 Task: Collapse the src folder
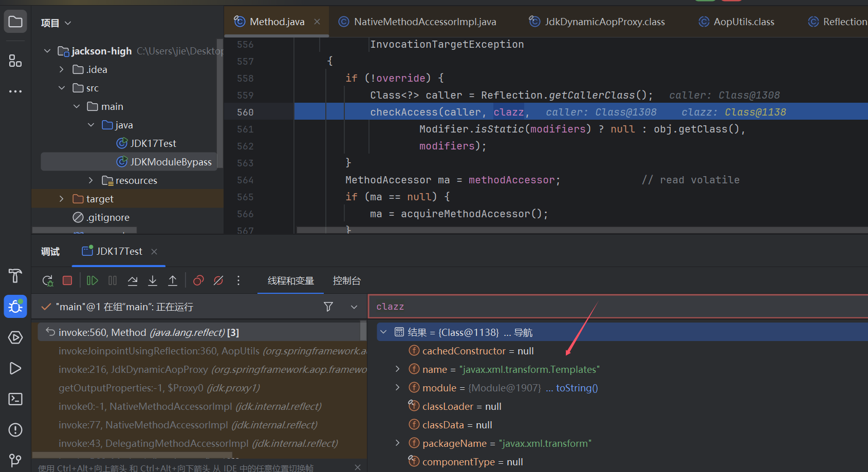[x=62, y=88]
